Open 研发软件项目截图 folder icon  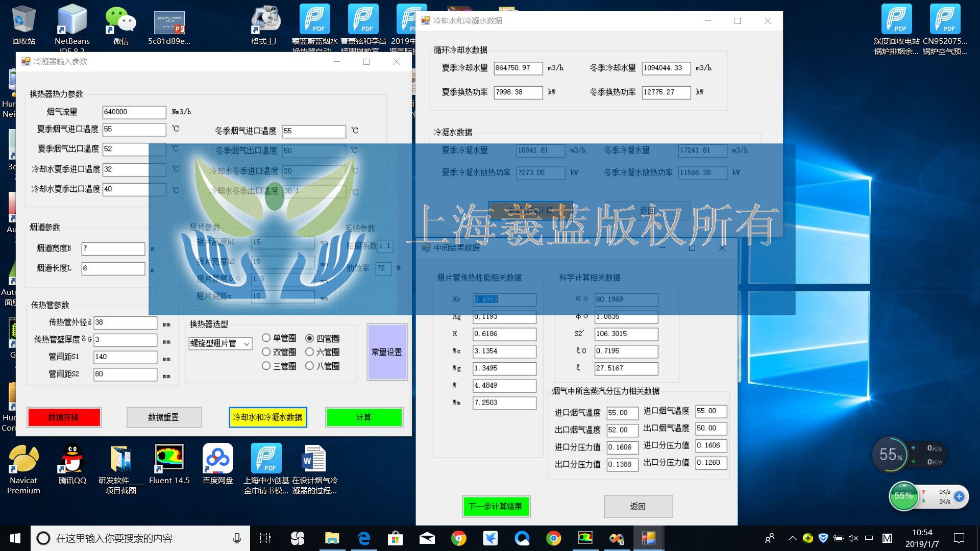click(121, 469)
